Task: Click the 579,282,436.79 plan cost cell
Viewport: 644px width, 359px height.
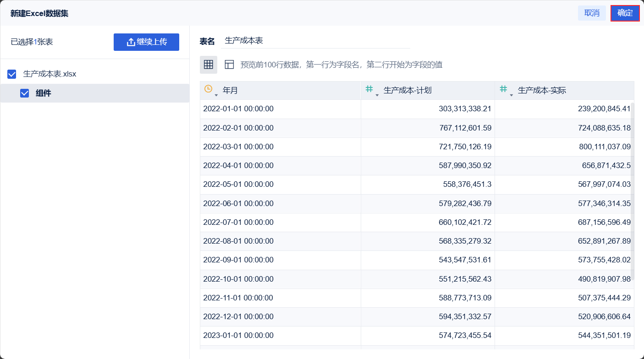Action: point(428,204)
